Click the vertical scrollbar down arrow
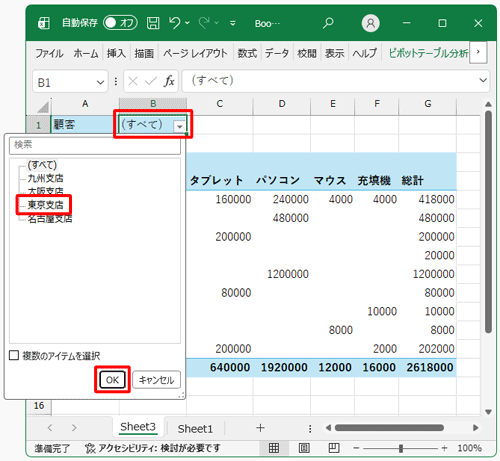Screen dimensions: 500x461 click(488, 412)
